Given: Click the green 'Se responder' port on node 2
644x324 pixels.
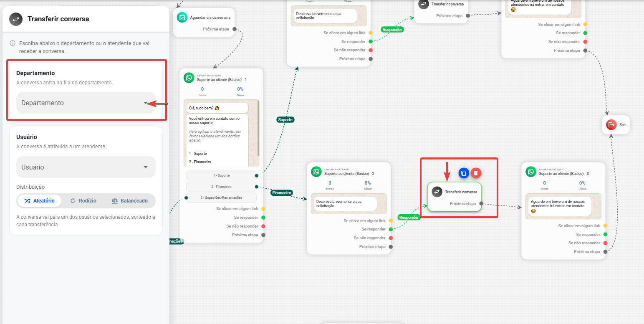Looking at the screenshot, I should click(x=391, y=229).
